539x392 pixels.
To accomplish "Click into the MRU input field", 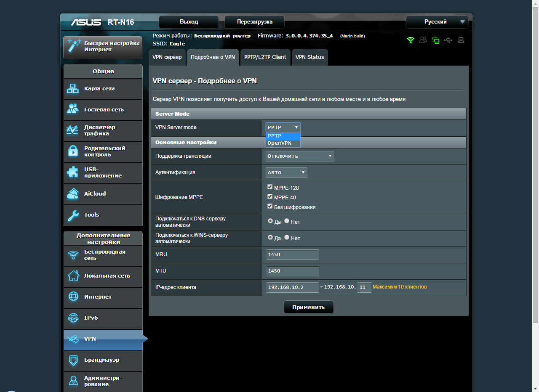I will (x=292, y=255).
